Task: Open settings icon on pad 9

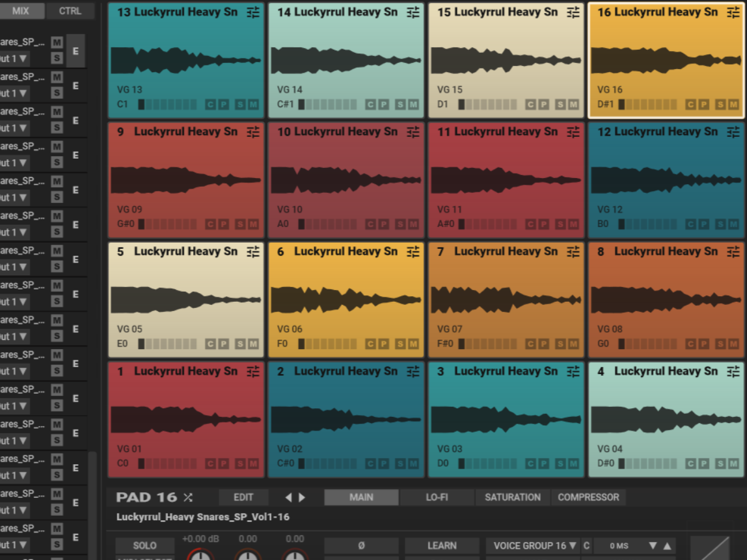Action: tap(253, 131)
